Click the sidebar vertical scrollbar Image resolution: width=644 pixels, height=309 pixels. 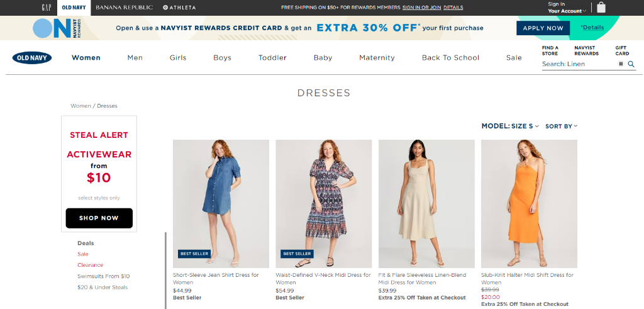pos(166,271)
